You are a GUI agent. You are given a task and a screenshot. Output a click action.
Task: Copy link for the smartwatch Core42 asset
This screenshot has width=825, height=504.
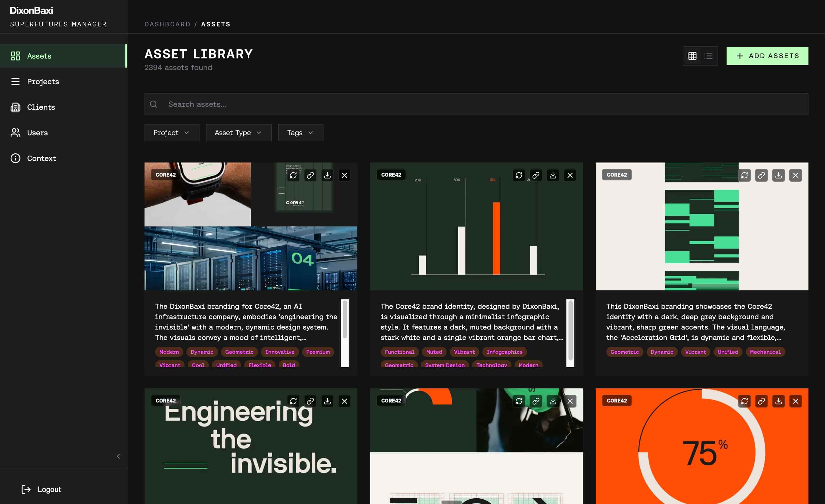click(x=310, y=175)
